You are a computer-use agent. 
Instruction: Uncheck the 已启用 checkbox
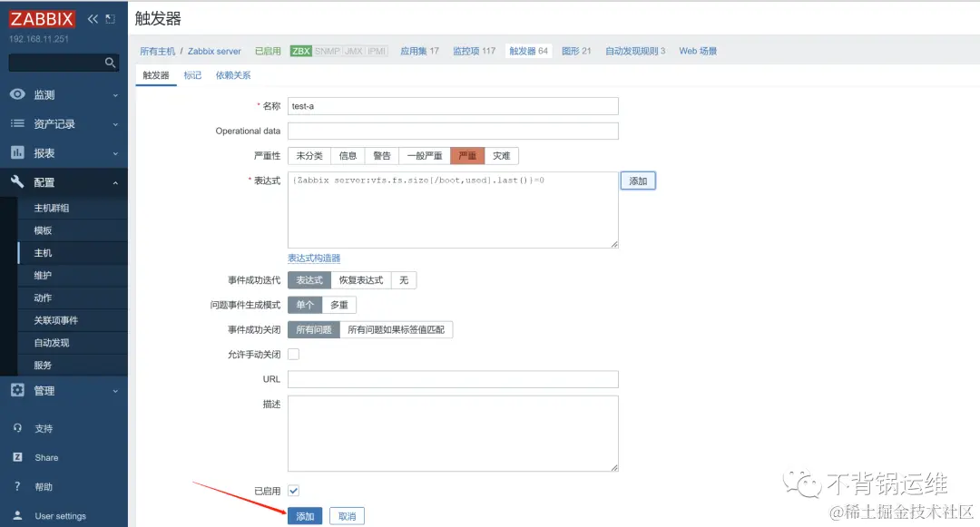294,490
